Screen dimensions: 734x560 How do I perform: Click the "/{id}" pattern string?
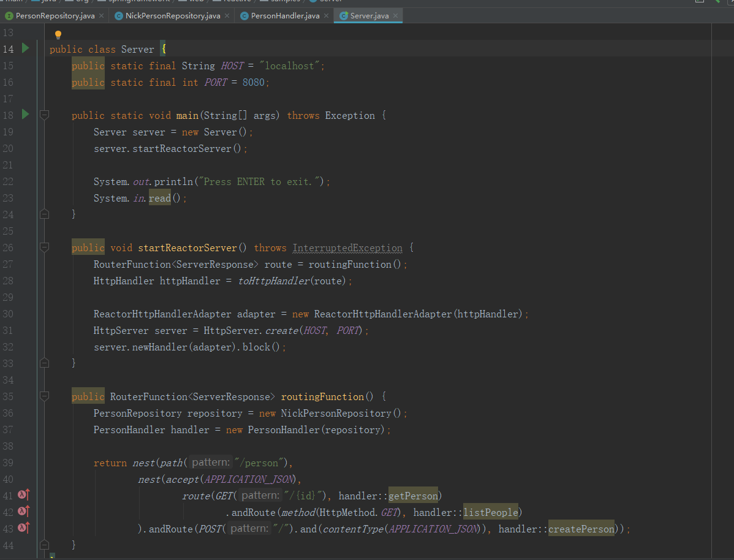click(x=303, y=496)
